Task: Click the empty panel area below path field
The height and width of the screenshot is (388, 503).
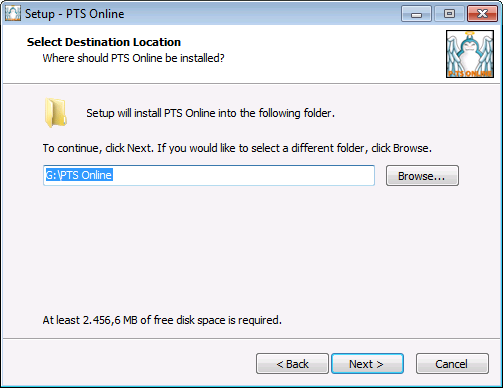Action: coord(251,250)
